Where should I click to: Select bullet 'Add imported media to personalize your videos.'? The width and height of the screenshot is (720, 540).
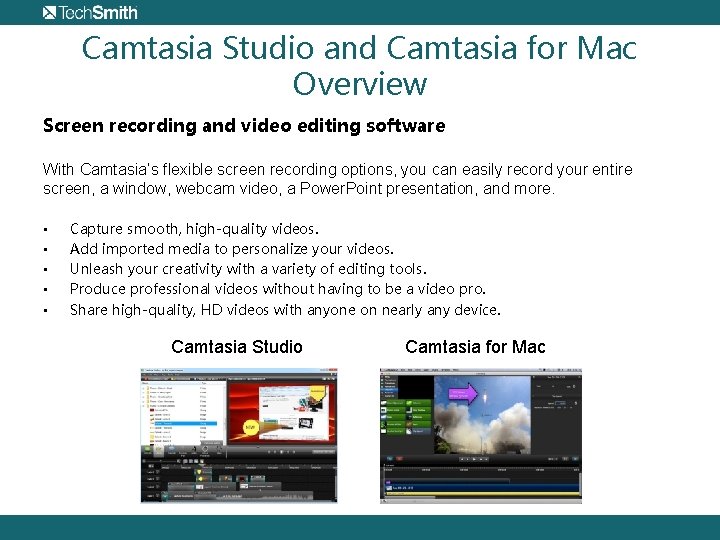click(232, 249)
